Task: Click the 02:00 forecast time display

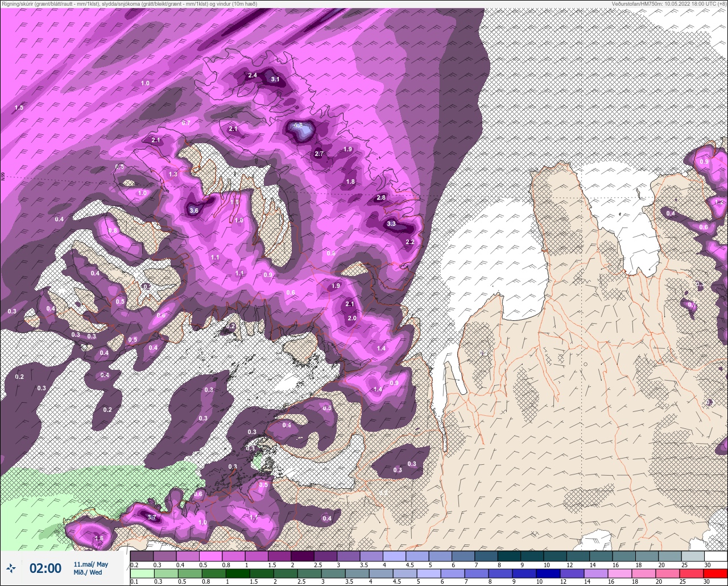Action: [x=45, y=568]
